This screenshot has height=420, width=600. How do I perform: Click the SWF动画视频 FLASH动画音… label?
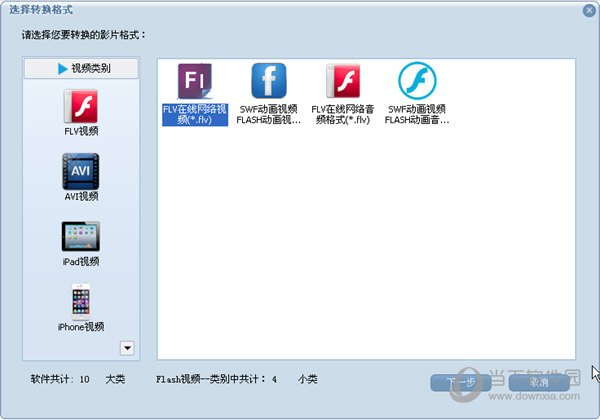pyautogui.click(x=417, y=114)
